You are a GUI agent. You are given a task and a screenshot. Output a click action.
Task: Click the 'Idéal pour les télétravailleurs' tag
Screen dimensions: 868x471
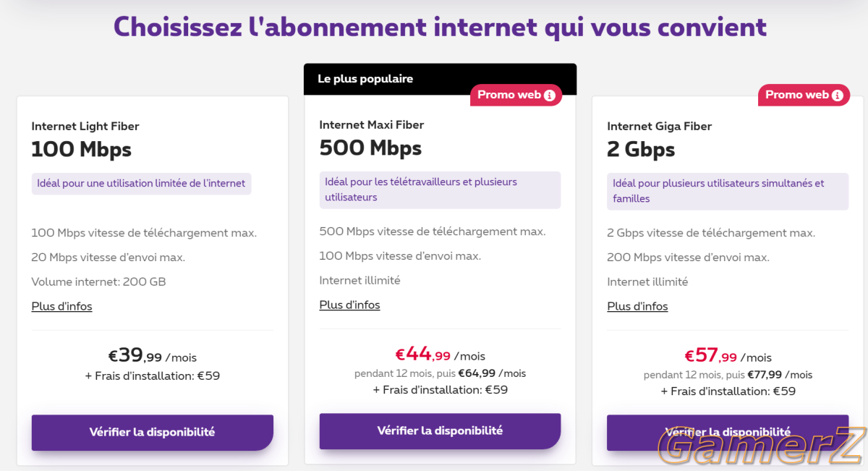click(x=440, y=190)
